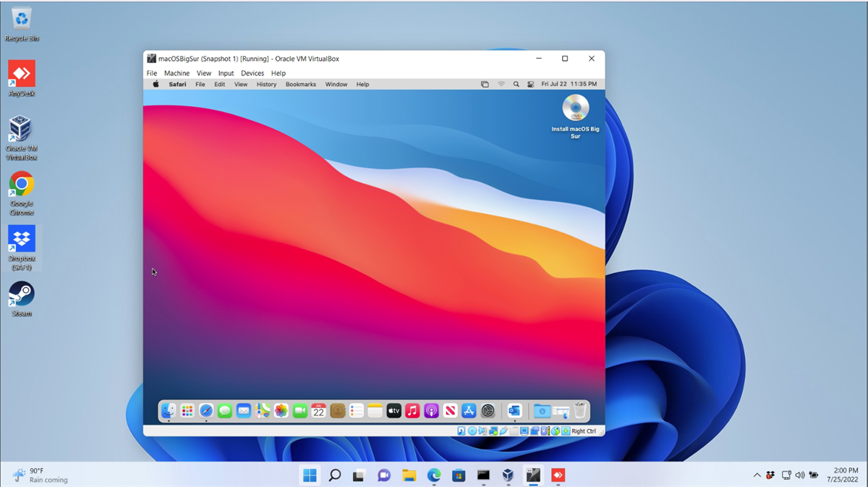Open System Preferences gear in dock
Screen dimensions: 868x487
[x=488, y=411]
